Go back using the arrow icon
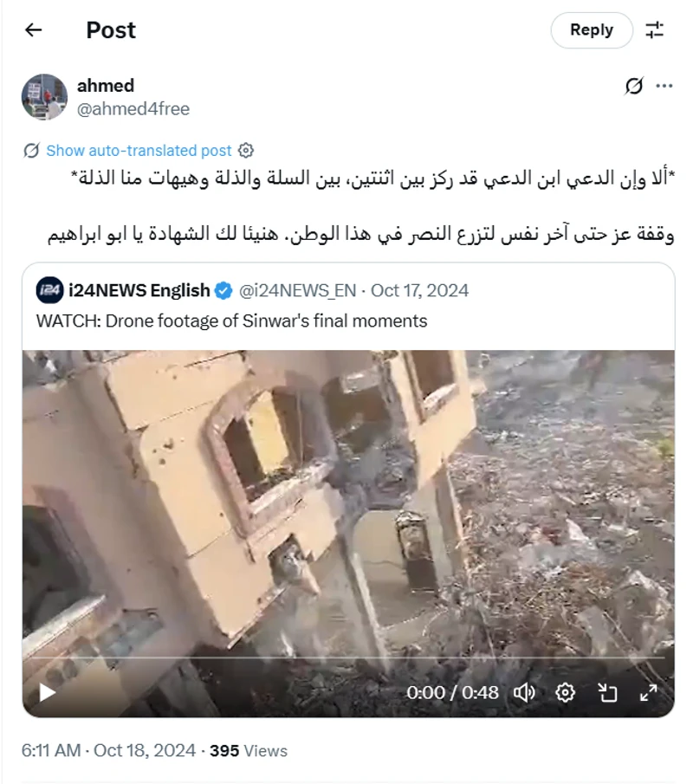 tap(34, 30)
